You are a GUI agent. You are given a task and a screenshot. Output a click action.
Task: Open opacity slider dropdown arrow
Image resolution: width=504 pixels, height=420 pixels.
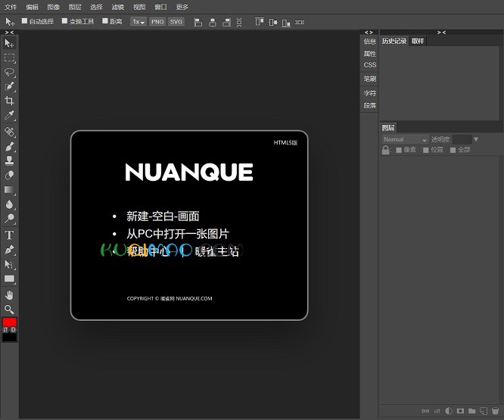(476, 139)
